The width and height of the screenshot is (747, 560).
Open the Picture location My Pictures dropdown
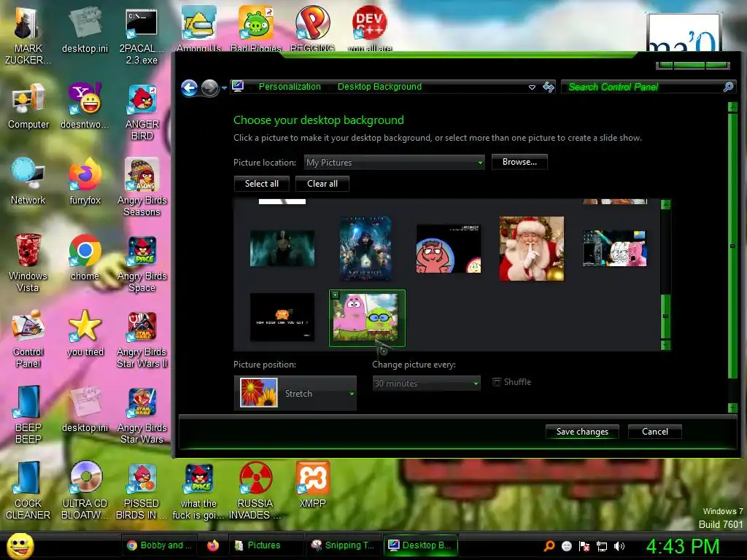(395, 163)
